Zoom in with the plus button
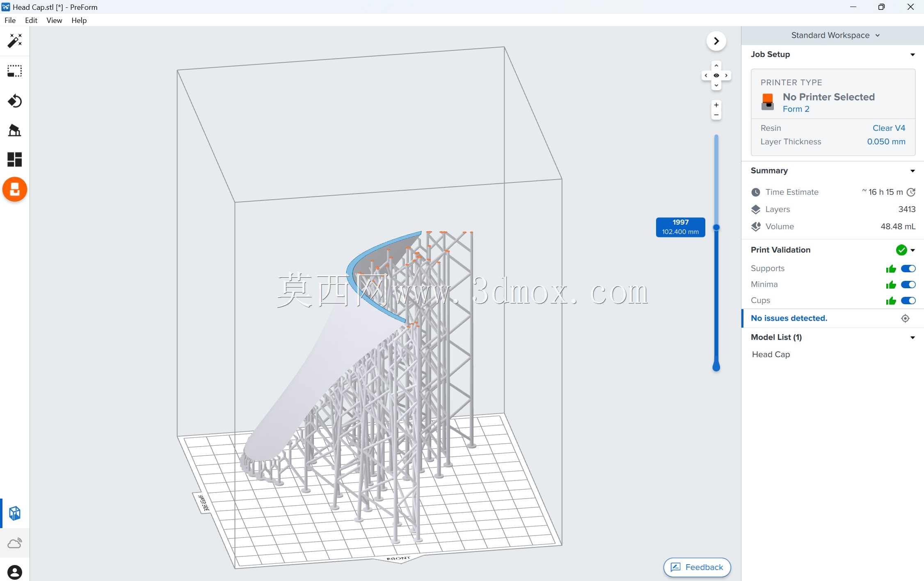Viewport: 924px width, 581px height. coord(716,105)
